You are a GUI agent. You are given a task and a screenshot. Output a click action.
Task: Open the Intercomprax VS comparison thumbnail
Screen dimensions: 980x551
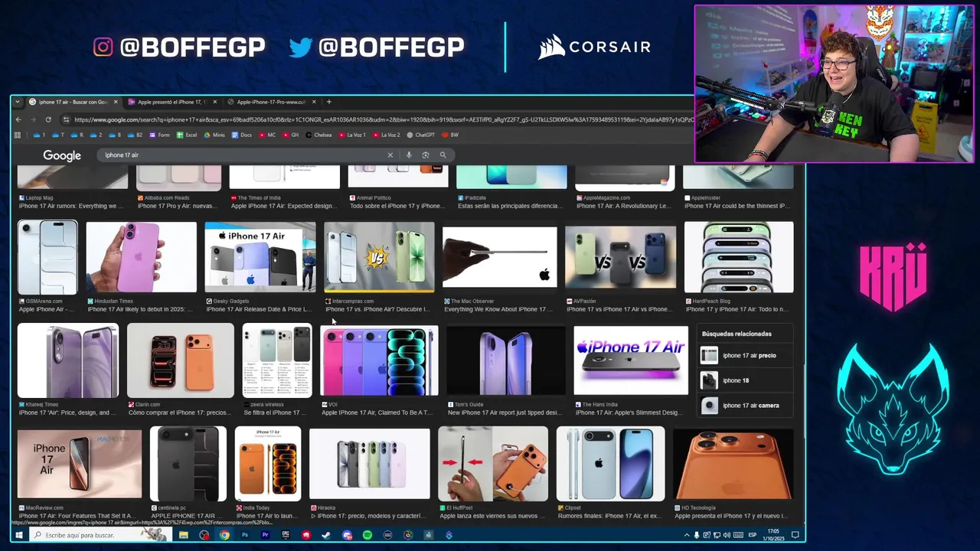pyautogui.click(x=379, y=257)
